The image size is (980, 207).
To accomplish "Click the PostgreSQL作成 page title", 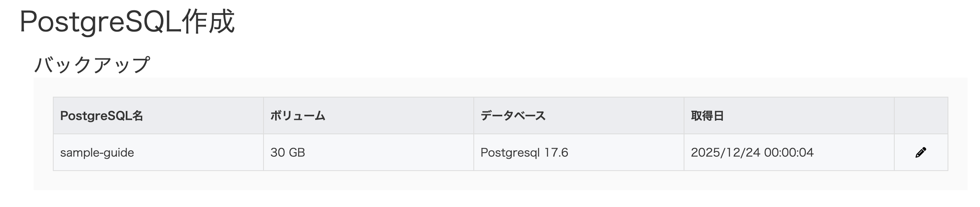I will coord(127,22).
